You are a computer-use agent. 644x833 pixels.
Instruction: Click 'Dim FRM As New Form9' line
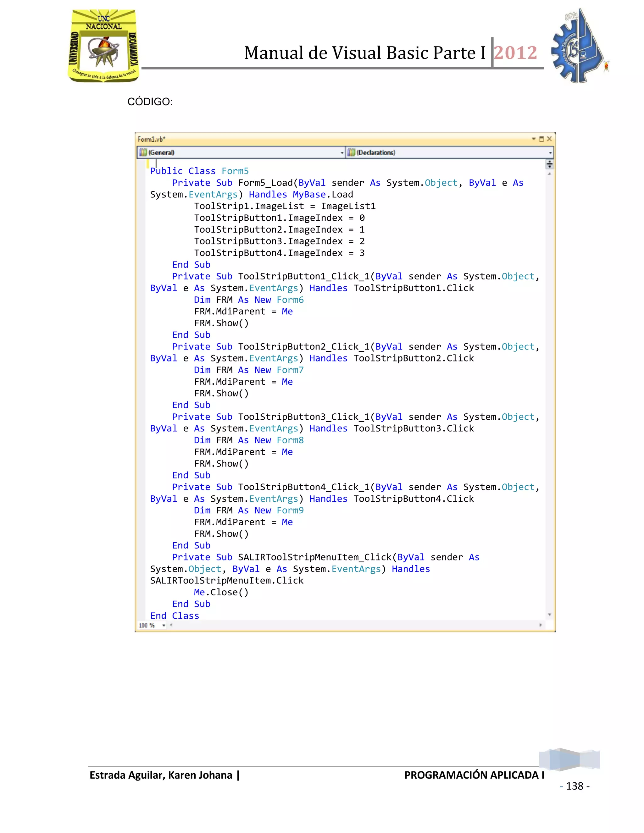click(249, 510)
